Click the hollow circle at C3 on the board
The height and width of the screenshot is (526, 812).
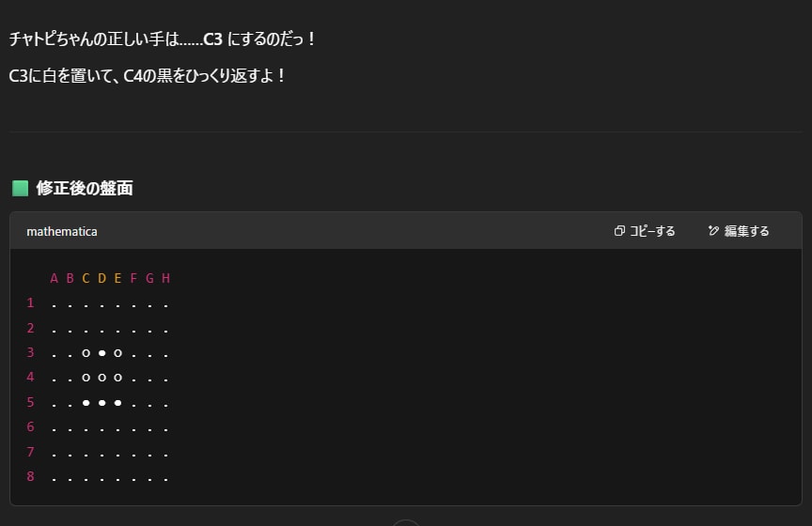coord(86,353)
